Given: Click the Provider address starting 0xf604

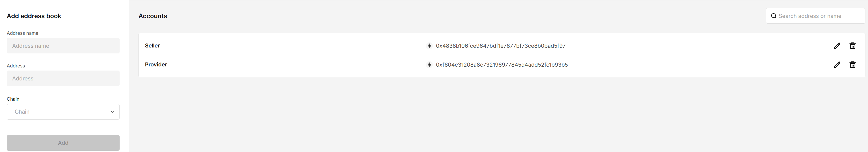Looking at the screenshot, I should [x=502, y=65].
